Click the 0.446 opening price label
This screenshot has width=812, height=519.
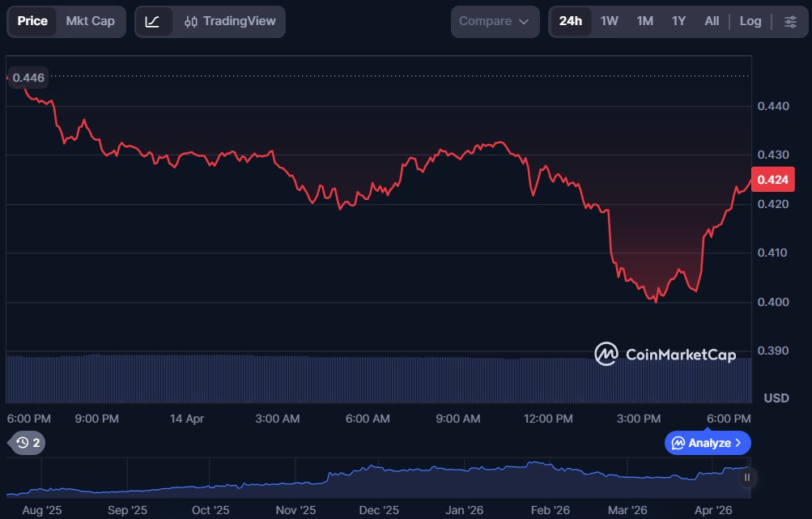point(28,78)
